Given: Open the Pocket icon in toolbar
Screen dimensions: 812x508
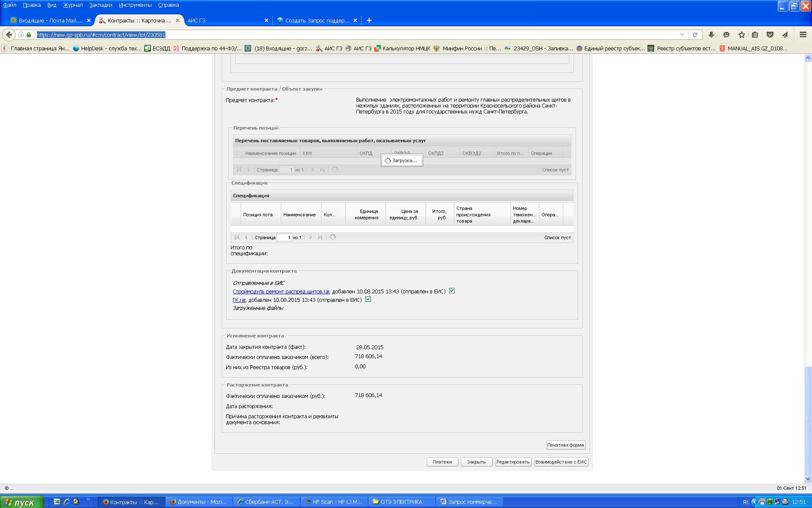Looking at the screenshot, I should [770, 35].
